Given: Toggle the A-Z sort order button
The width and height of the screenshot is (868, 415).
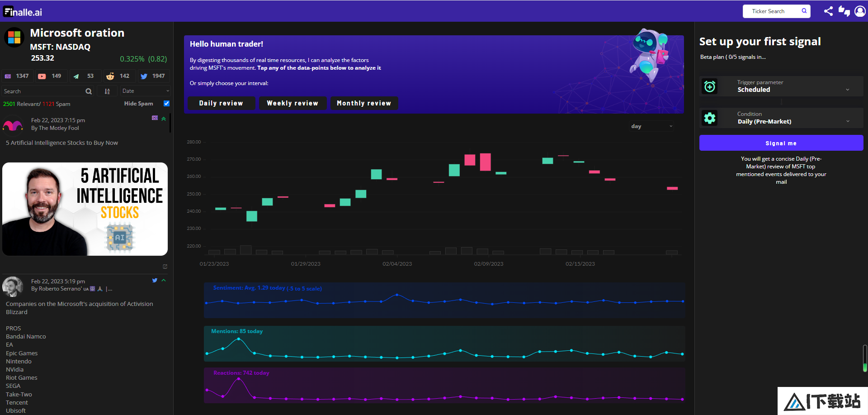Looking at the screenshot, I should (107, 91).
